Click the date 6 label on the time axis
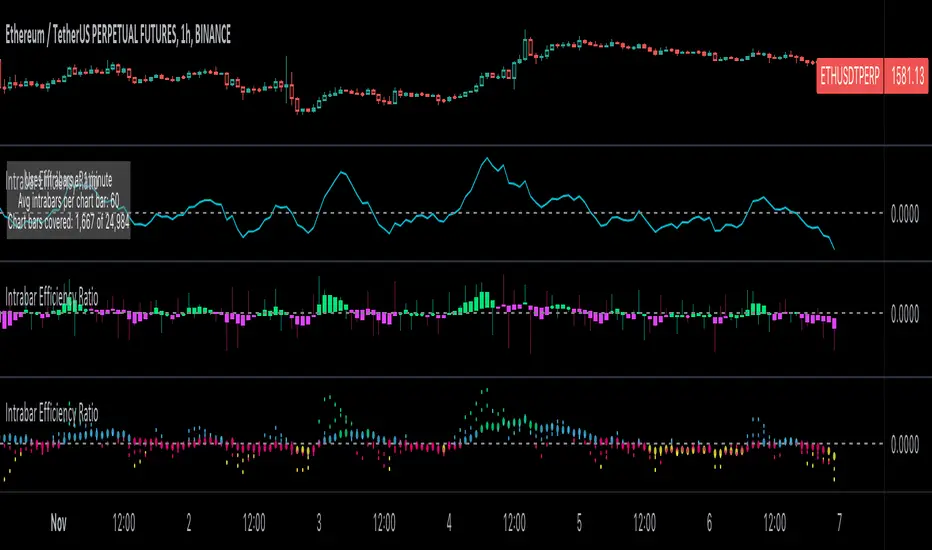 pos(709,523)
